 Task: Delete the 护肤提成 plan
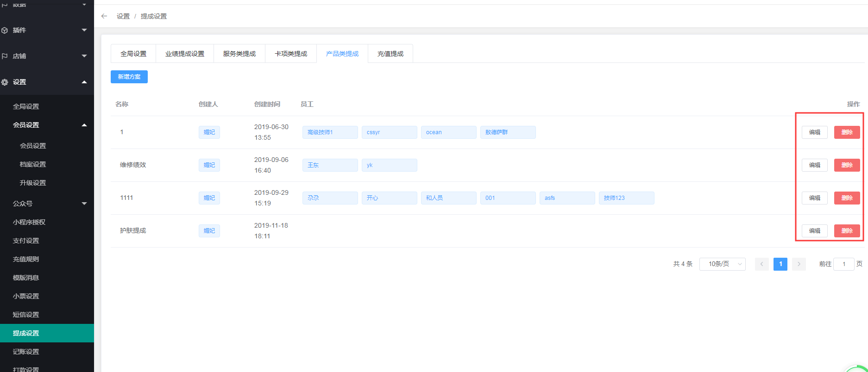click(x=847, y=231)
